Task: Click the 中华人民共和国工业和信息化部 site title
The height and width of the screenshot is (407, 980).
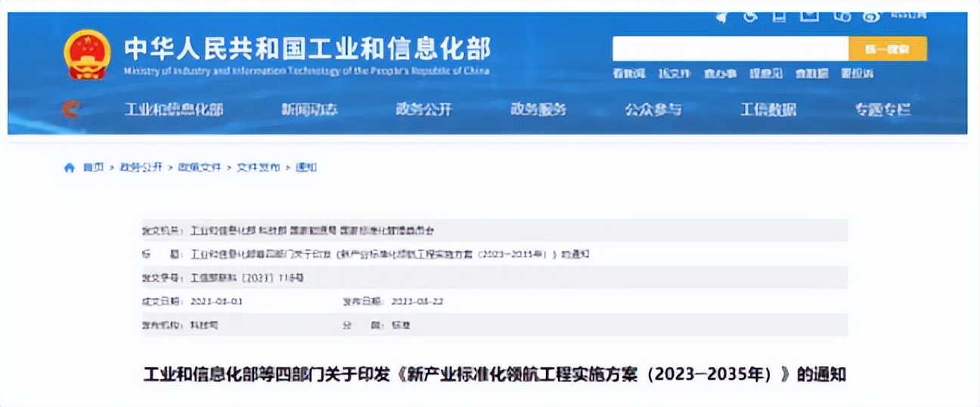Action: pyautogui.click(x=308, y=48)
